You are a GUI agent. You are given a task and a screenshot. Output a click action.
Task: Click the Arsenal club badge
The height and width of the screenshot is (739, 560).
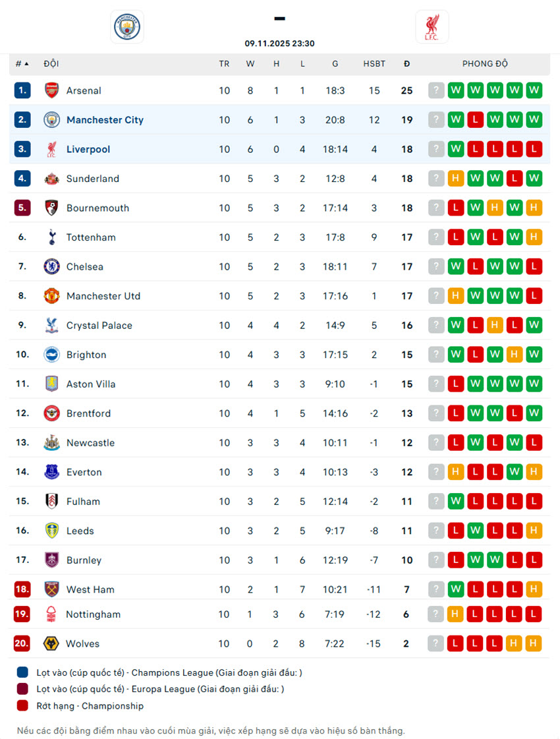click(51, 90)
